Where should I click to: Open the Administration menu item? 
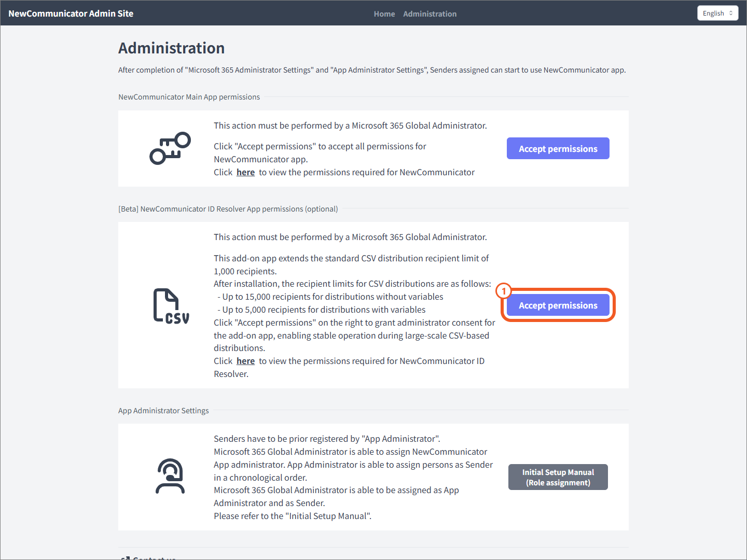pos(430,14)
